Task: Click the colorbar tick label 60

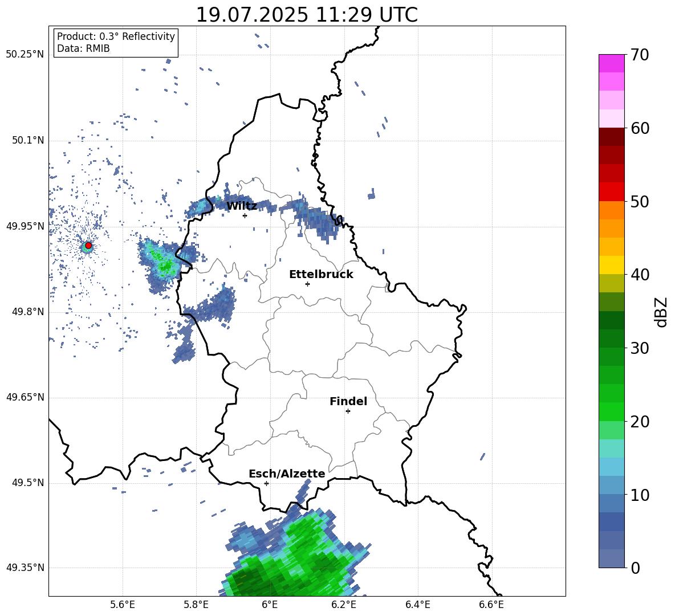Action: point(640,128)
